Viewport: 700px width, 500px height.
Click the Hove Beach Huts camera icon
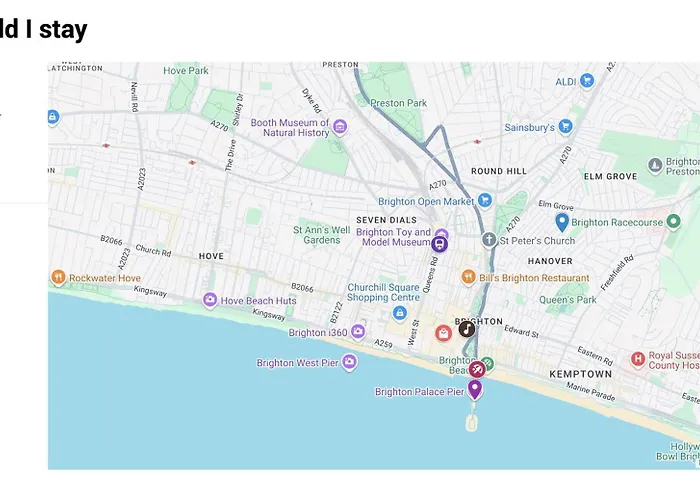coord(210,300)
